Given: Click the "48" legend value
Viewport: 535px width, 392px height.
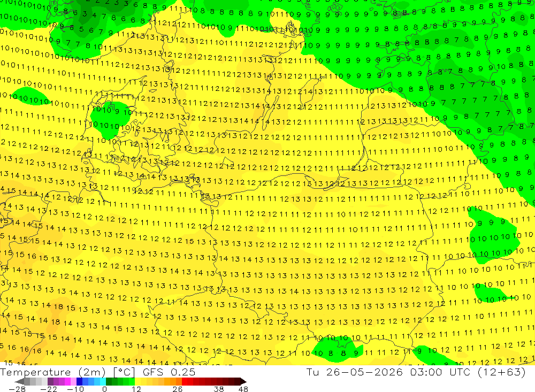Looking at the screenshot, I should 243,389.
